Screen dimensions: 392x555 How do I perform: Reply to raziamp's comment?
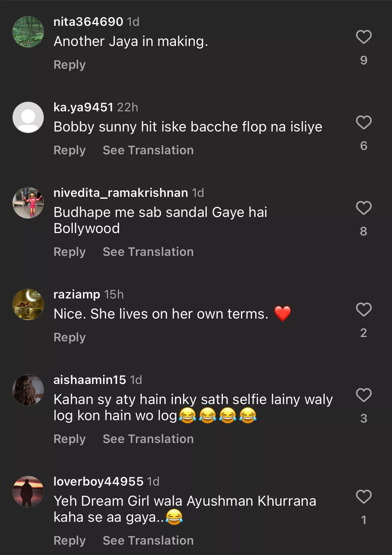[x=70, y=337]
